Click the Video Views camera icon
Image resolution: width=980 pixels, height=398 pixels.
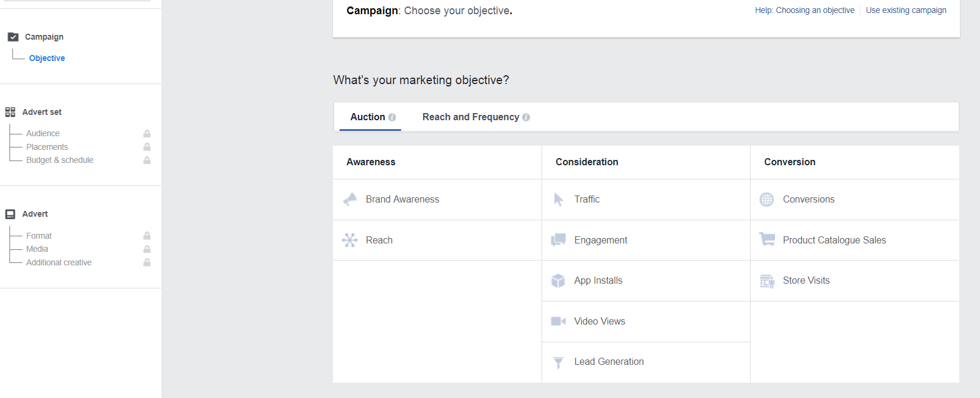point(558,321)
